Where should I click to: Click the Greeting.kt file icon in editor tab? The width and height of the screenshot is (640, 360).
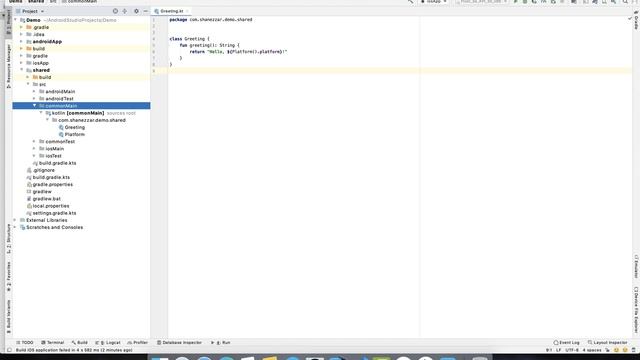pos(157,11)
